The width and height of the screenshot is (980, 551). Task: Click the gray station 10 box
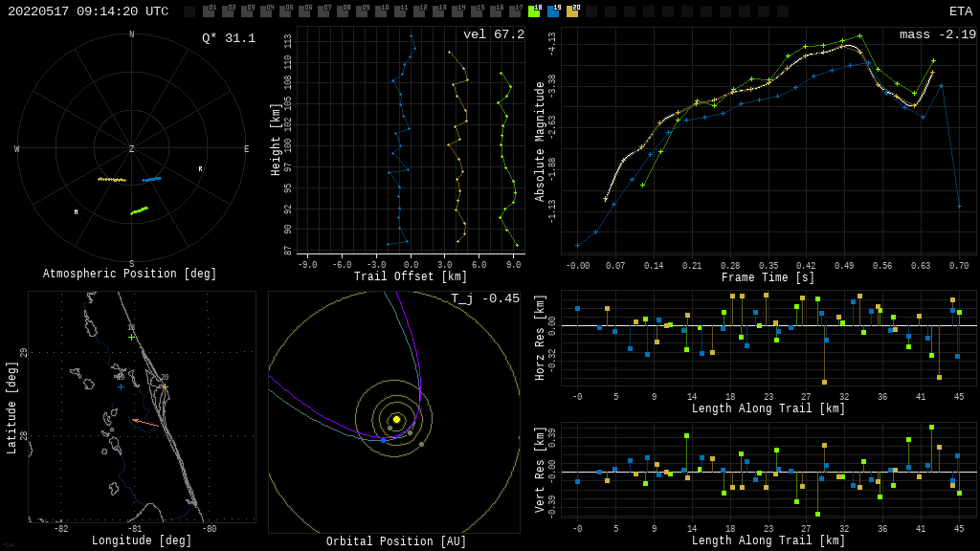pos(381,12)
